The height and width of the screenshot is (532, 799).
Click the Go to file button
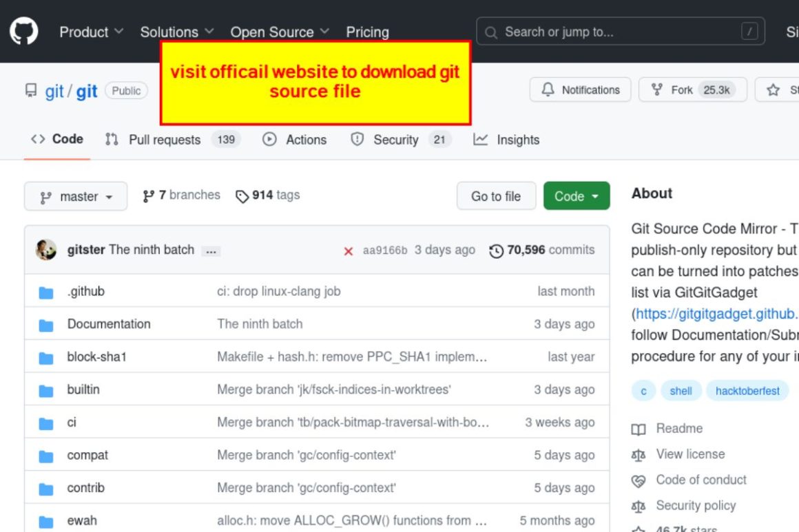(496, 196)
